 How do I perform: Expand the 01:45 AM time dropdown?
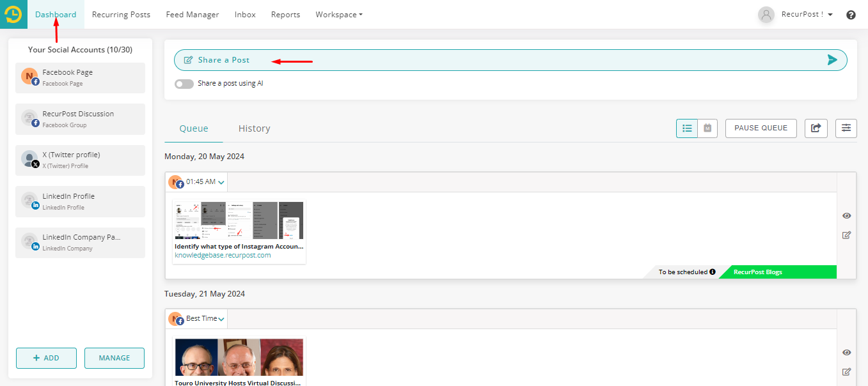[x=221, y=183]
